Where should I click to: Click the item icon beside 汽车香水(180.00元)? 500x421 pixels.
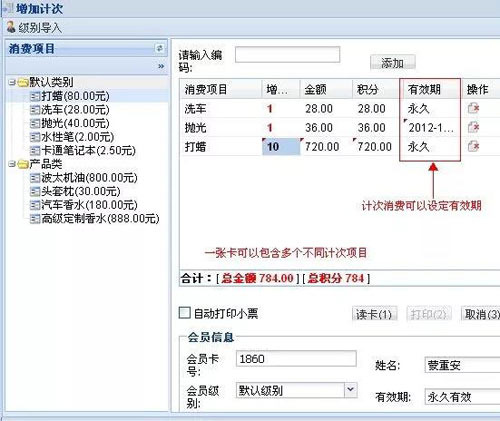point(35,205)
